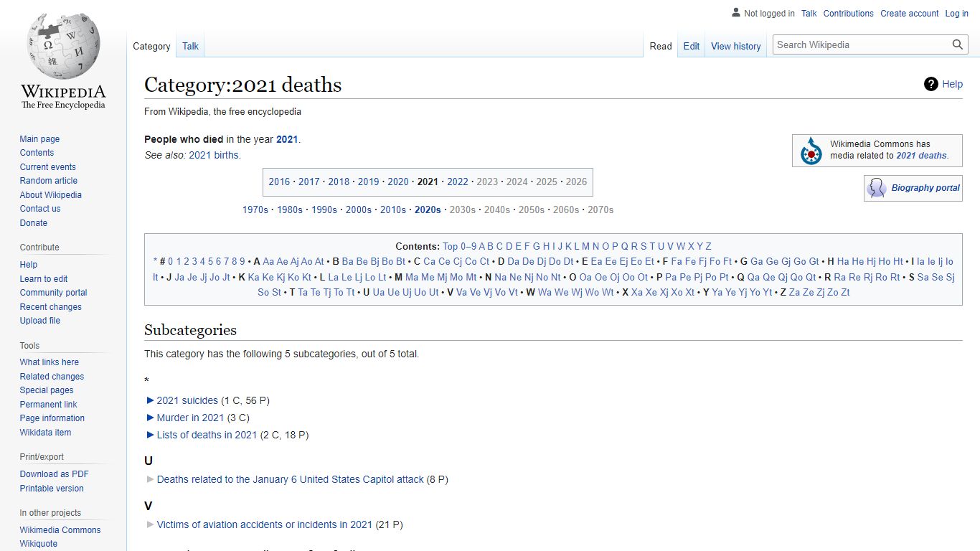Open the Talk tab

[x=190, y=46]
